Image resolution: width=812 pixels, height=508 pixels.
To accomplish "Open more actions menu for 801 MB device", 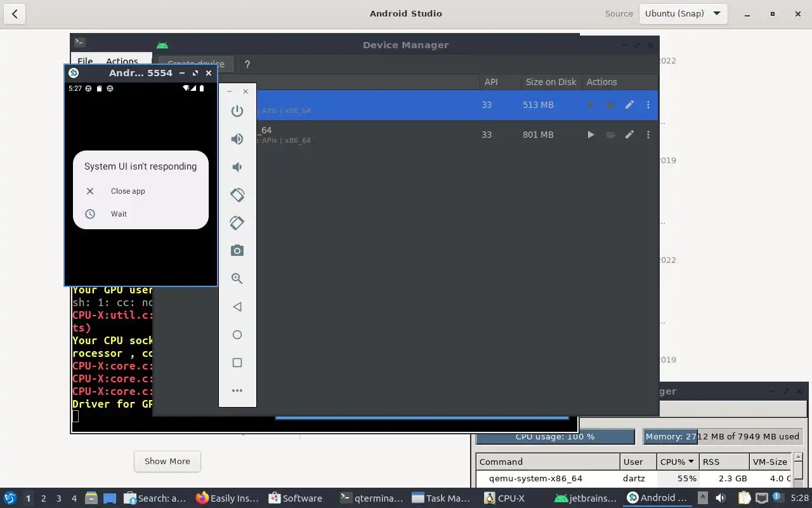I will [x=648, y=135].
